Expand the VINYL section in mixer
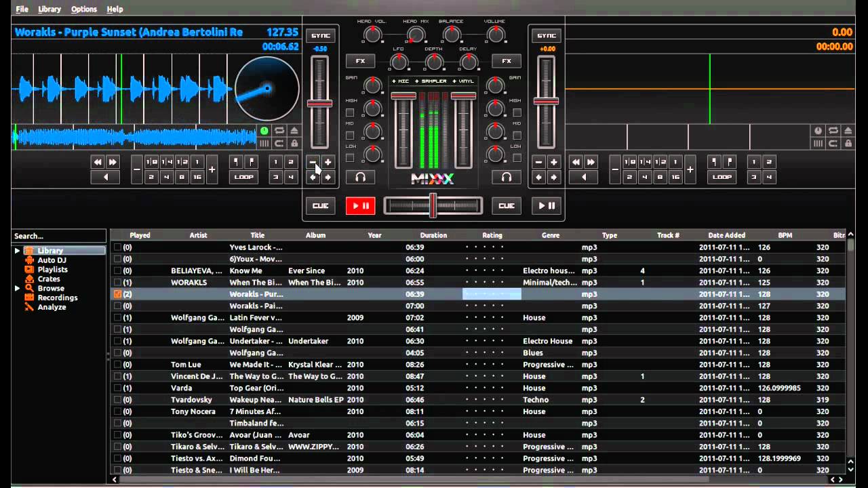The height and width of the screenshot is (488, 868). [x=464, y=81]
